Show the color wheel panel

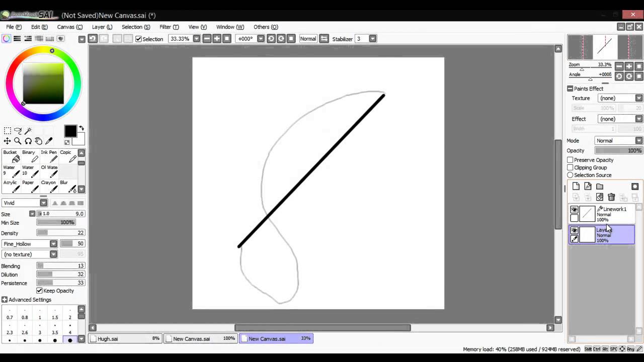7,39
